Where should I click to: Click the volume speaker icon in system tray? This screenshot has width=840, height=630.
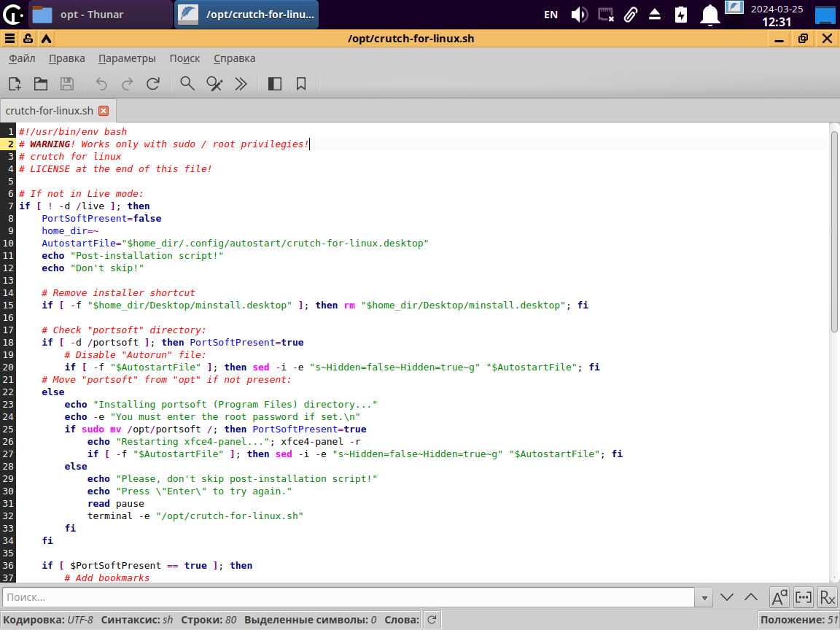pos(579,15)
